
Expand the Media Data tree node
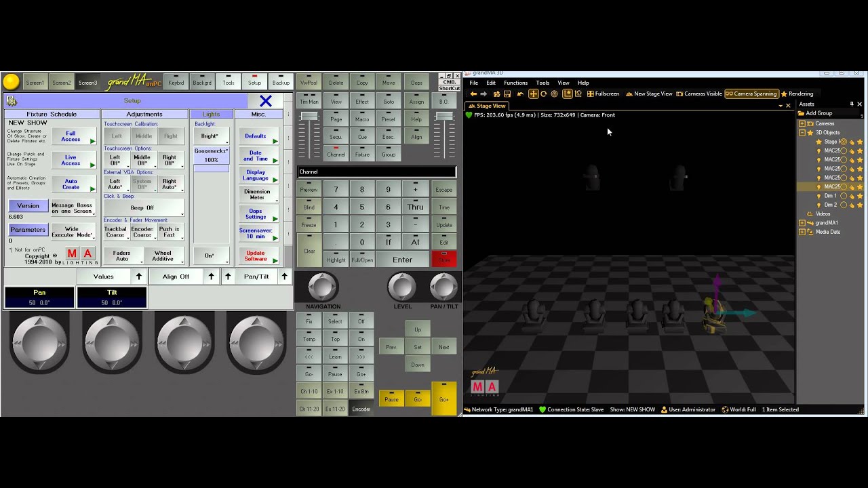tap(802, 232)
